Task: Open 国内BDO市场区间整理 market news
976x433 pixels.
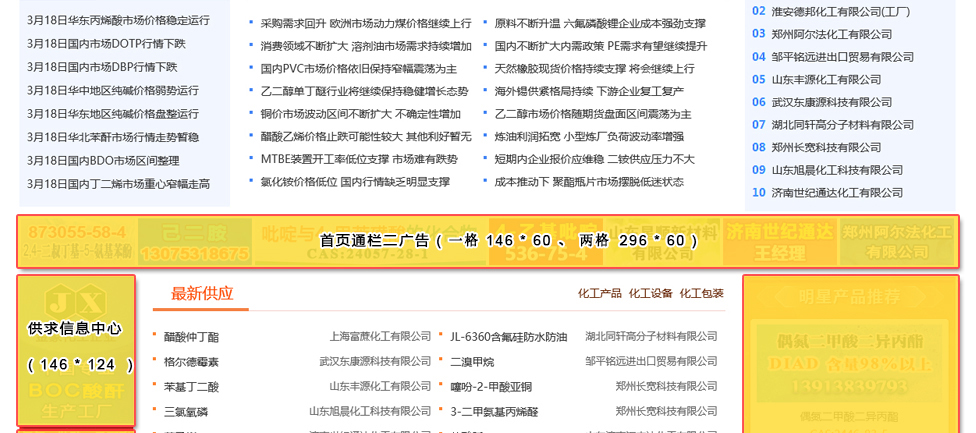Action: click(103, 160)
